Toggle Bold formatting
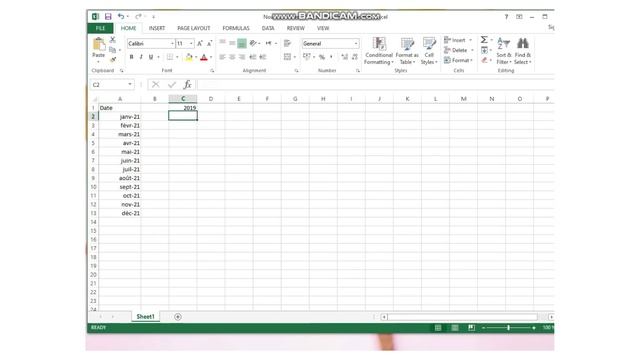 pos(131,57)
